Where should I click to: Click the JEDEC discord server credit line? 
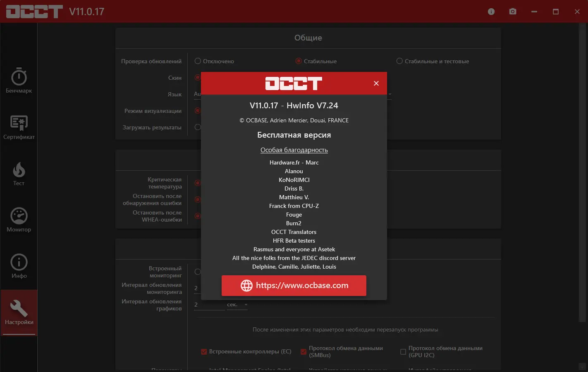pos(294,258)
